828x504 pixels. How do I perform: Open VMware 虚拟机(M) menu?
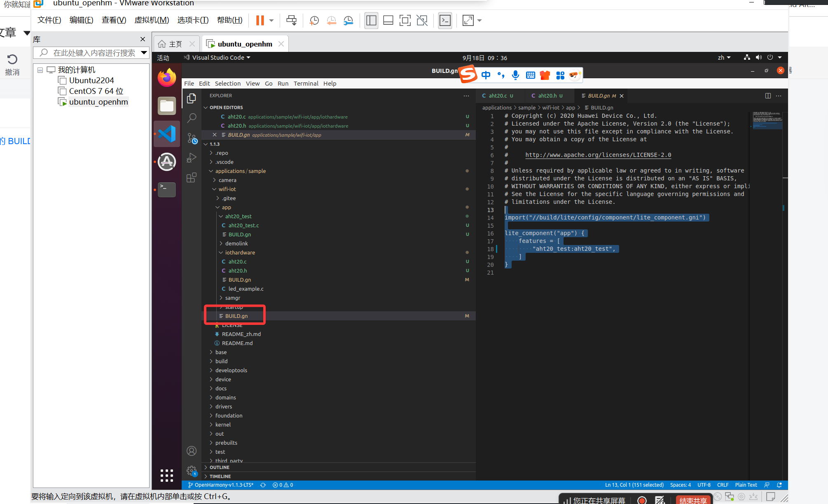pos(152,20)
